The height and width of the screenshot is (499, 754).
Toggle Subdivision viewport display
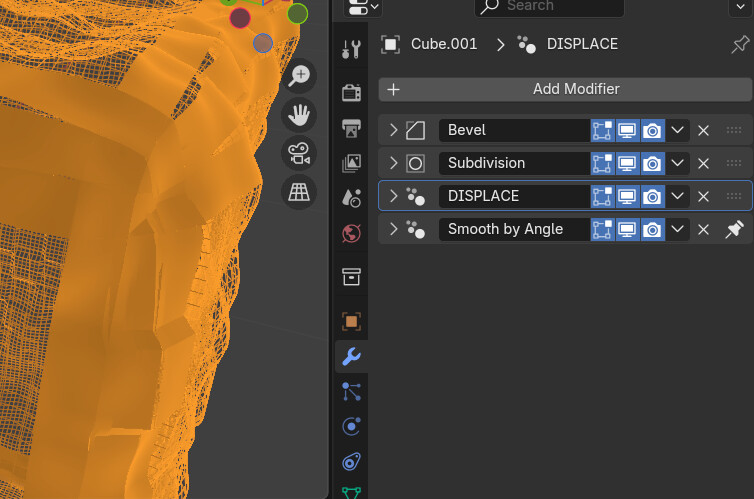[x=628, y=163]
